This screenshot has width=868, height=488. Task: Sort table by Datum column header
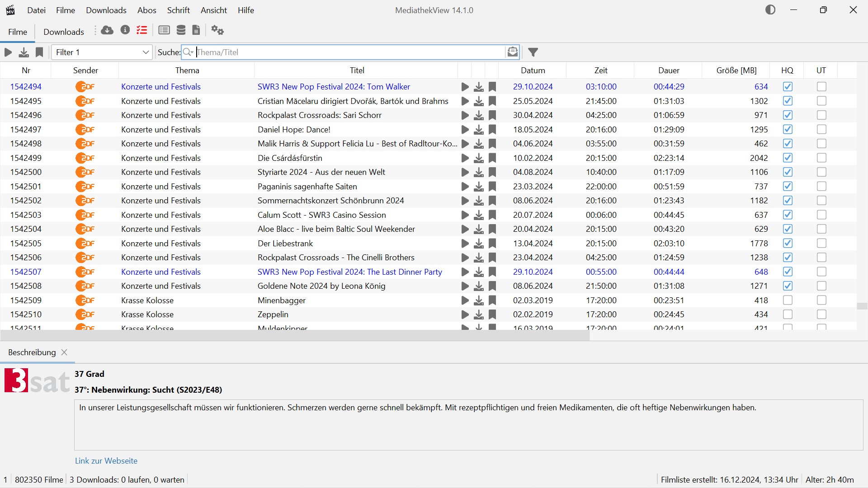pos(533,70)
